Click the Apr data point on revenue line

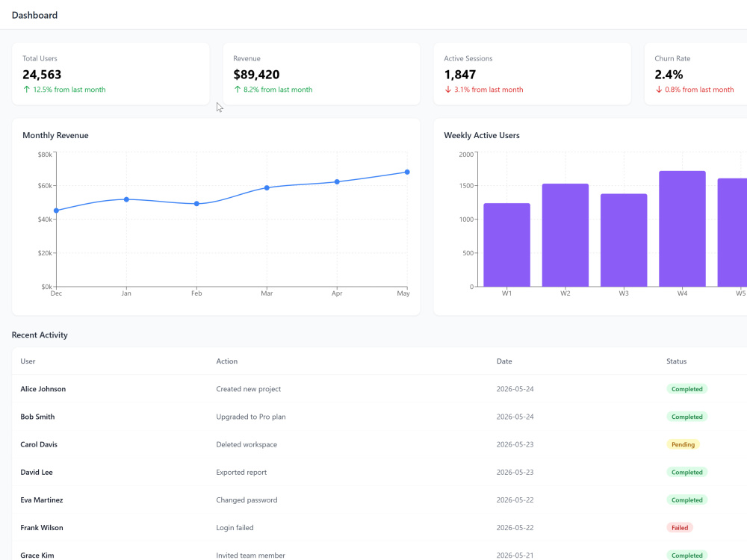coord(337,182)
